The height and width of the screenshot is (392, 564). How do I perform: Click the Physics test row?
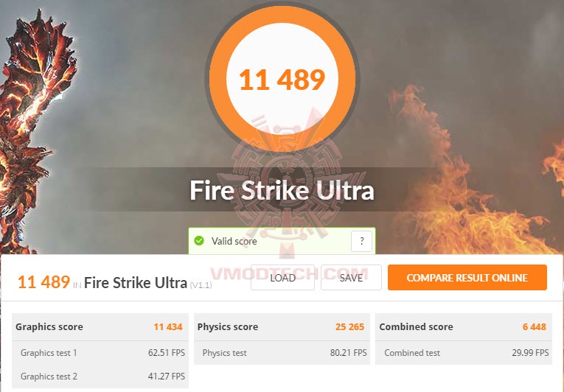point(282,353)
